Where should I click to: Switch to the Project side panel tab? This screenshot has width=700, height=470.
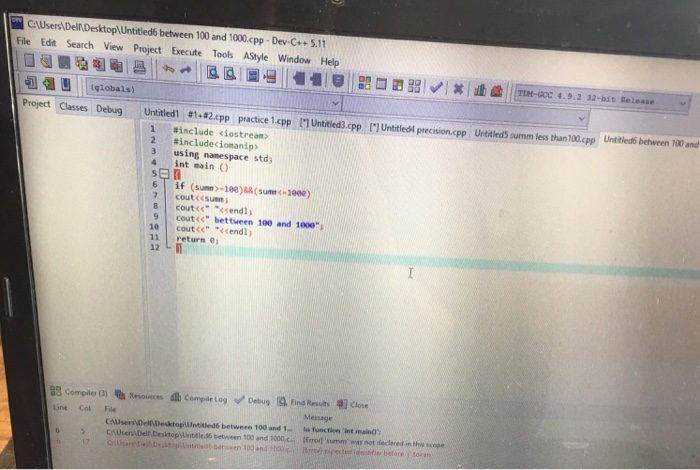pos(36,104)
